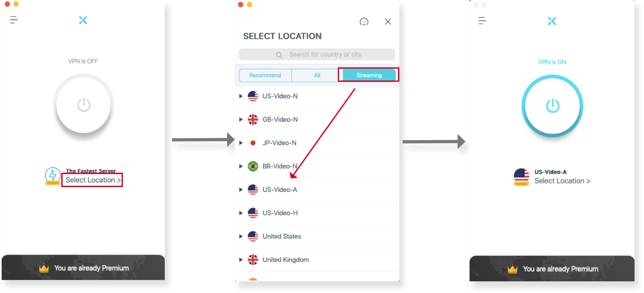Screen dimensions: 644x293
Task: Close the Select Location panel with X
Action: (388, 21)
